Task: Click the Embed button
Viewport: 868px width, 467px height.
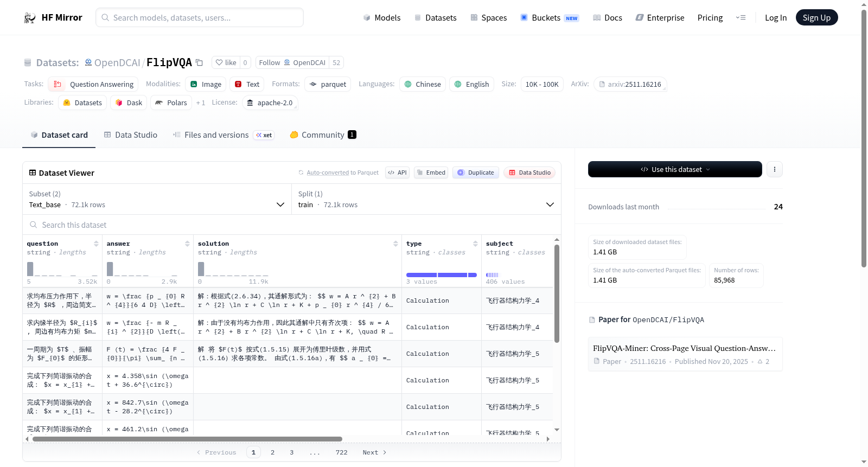Action: pyautogui.click(x=431, y=172)
